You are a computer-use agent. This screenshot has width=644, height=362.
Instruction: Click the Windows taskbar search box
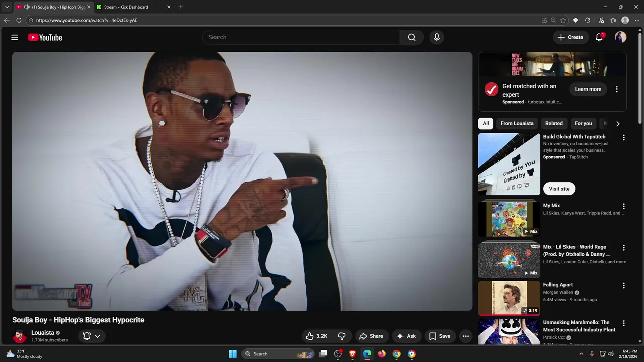(279, 354)
